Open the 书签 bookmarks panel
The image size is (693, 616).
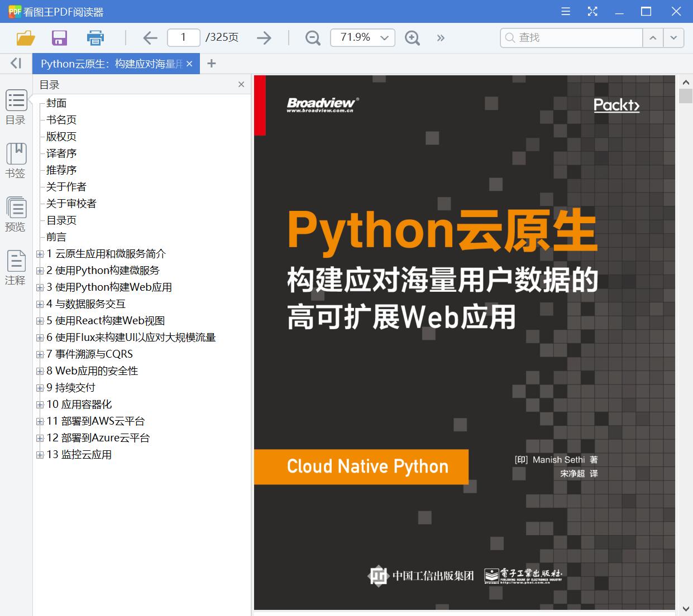(16, 161)
